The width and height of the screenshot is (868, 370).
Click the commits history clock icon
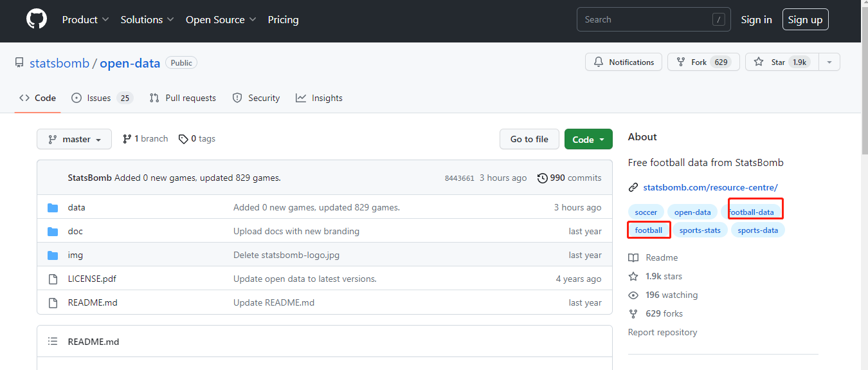pyautogui.click(x=543, y=178)
